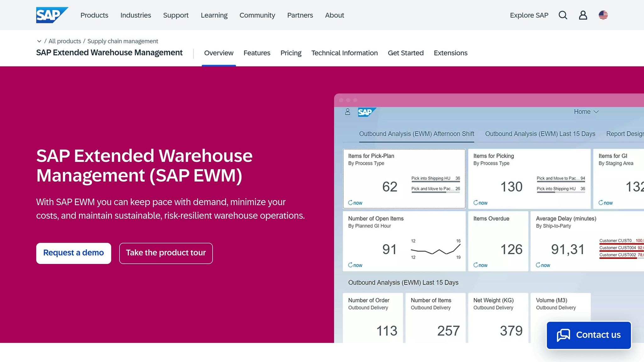Open the Average Delay (minutes) tile
Screen dimensions: 644x362
pos(587,241)
